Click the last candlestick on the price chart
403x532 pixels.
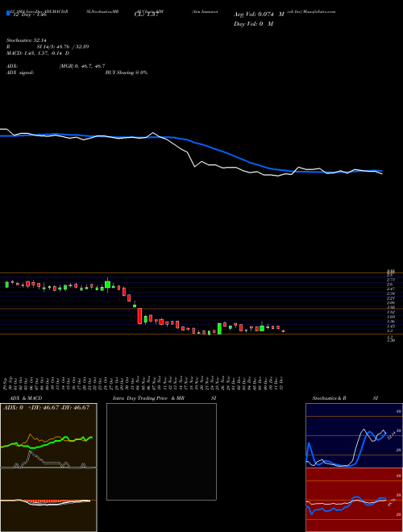pyautogui.click(x=283, y=330)
